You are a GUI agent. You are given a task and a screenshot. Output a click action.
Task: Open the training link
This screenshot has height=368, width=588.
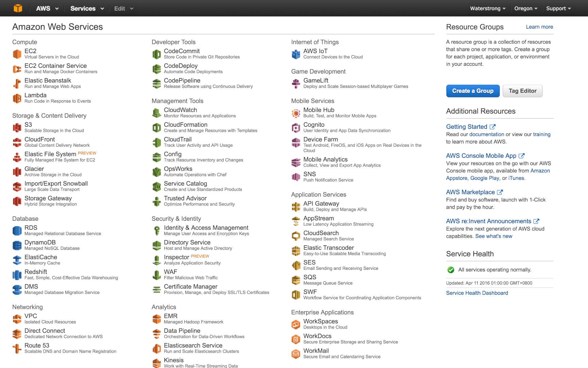click(x=542, y=134)
